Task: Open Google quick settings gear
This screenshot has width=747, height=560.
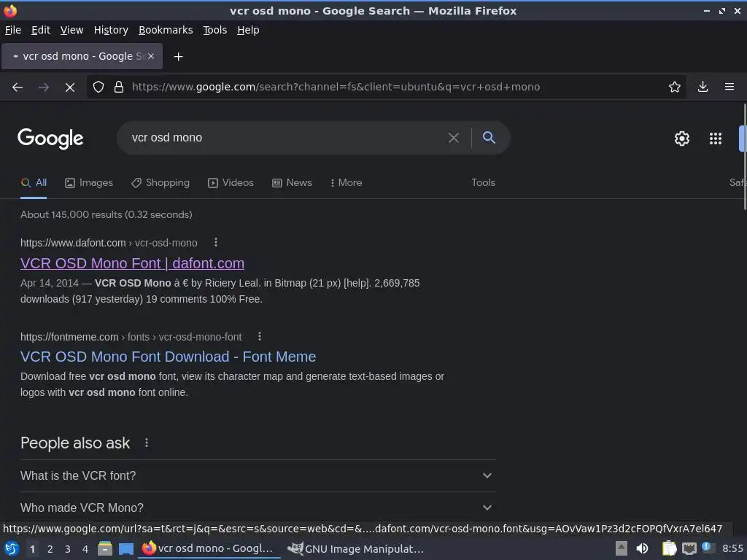Action: [682, 139]
